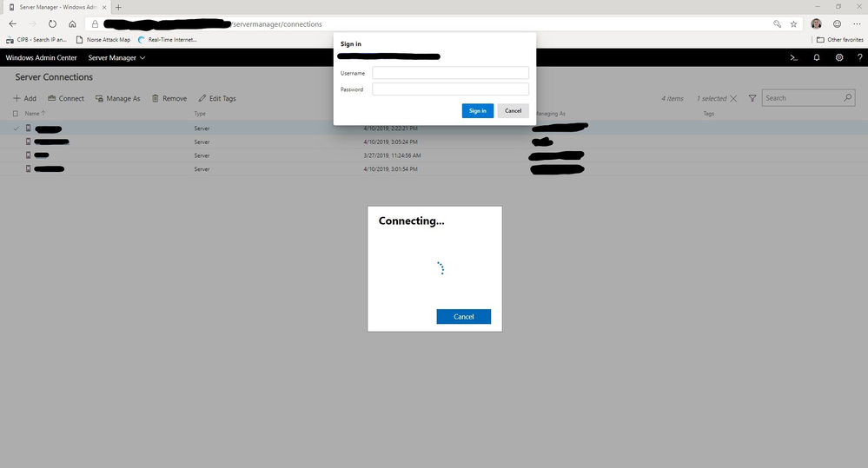
Task: Select row dated 3/27/2019, 11:24:56 AM
Action: pos(434,155)
